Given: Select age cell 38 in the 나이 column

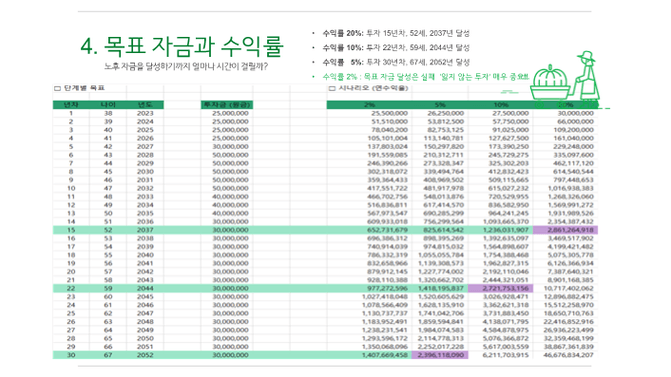Looking at the screenshot, I should coord(108,113).
